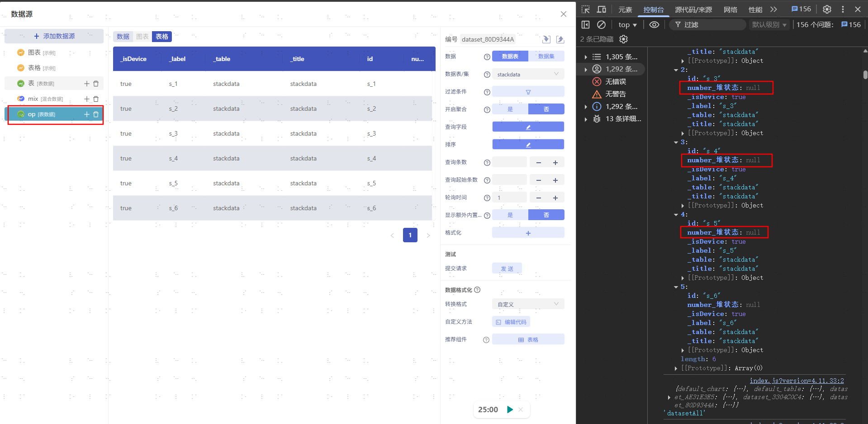Screen dimensions: 868x424
Task: Open DevTools settings gear
Action: coord(827,9)
